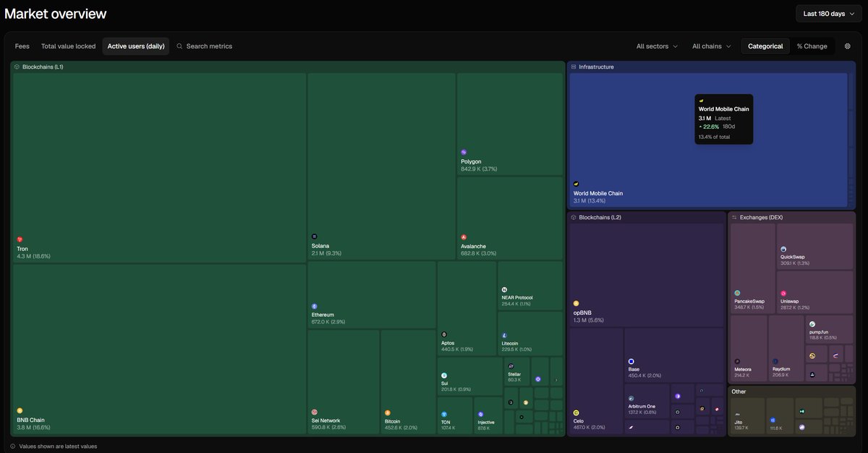This screenshot has height=453, width=868.
Task: Click the Celo logo icon
Action: (576, 412)
